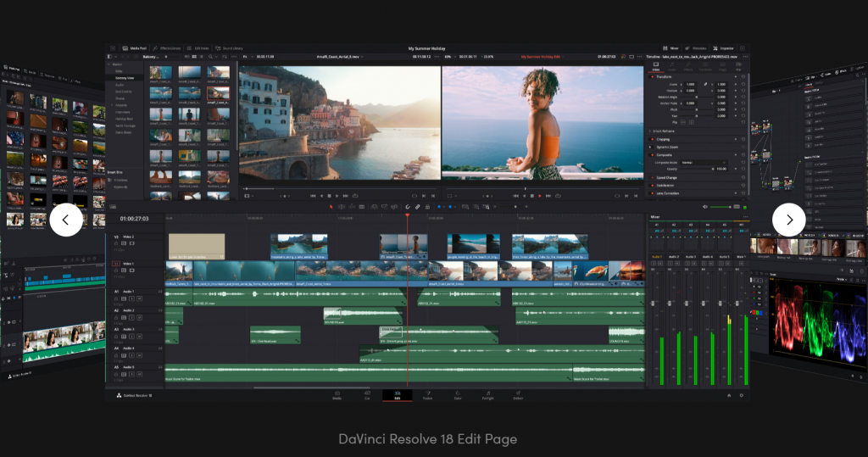Jump to first frame in timeline viewer

click(515, 196)
